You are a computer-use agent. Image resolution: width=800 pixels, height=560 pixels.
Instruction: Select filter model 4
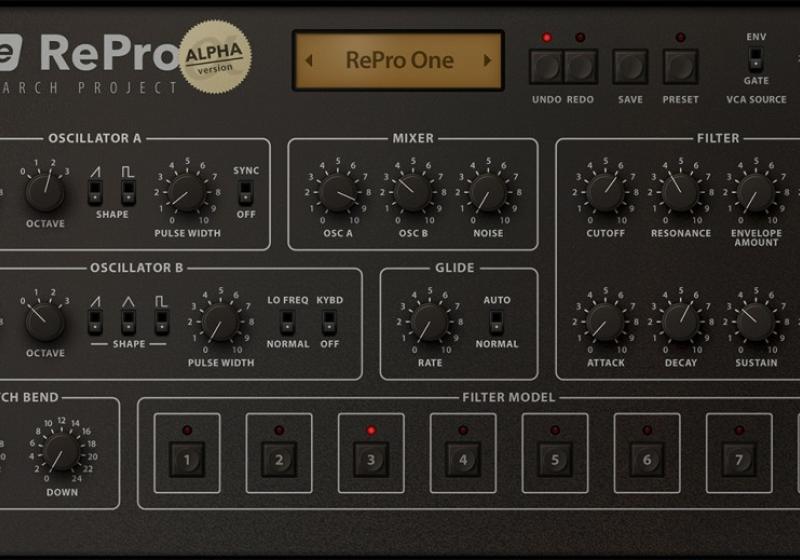463,460
